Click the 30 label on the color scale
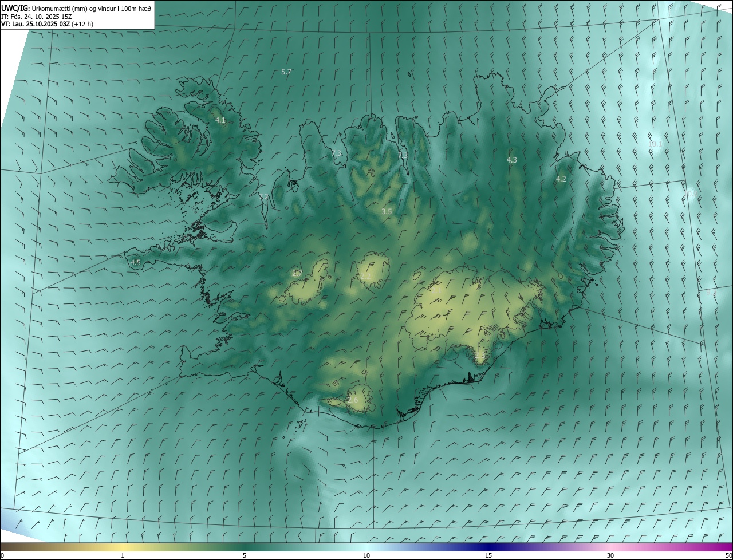 [610, 555]
